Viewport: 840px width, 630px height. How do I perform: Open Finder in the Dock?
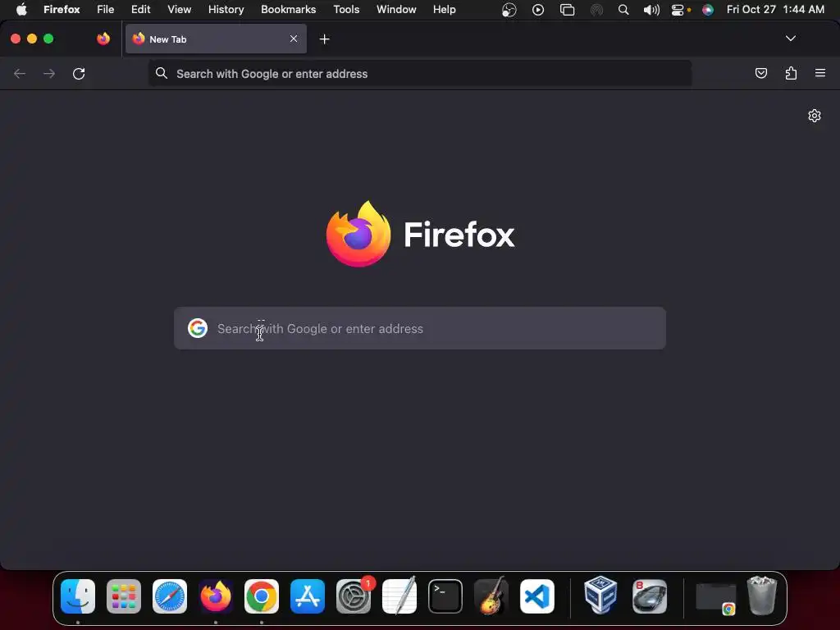click(78, 596)
